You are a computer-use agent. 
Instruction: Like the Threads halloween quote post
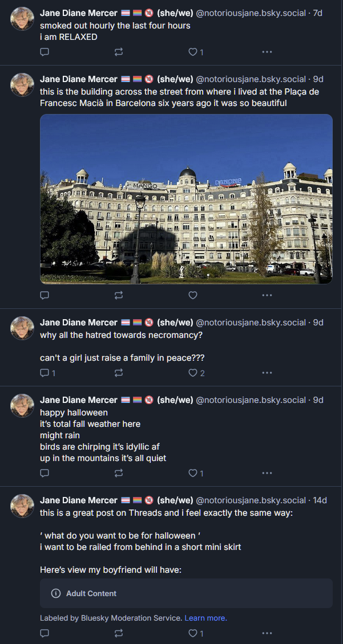[x=193, y=633]
